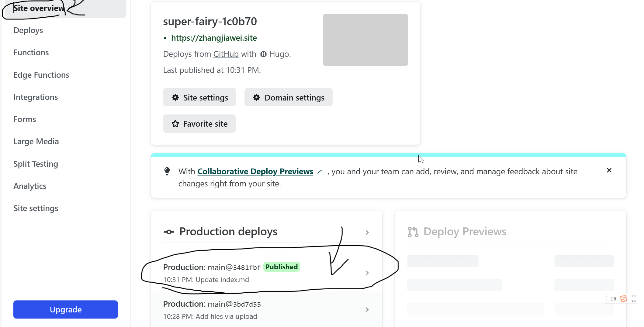Click the star icon on Favorite site
Viewport: 644px width, 327px height.
point(175,124)
